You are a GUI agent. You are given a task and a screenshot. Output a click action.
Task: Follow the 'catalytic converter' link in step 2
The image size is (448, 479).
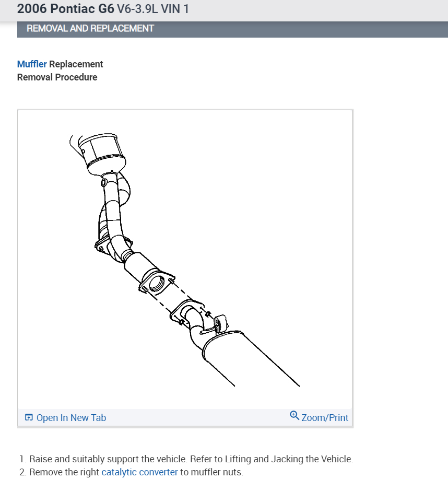[139, 472]
